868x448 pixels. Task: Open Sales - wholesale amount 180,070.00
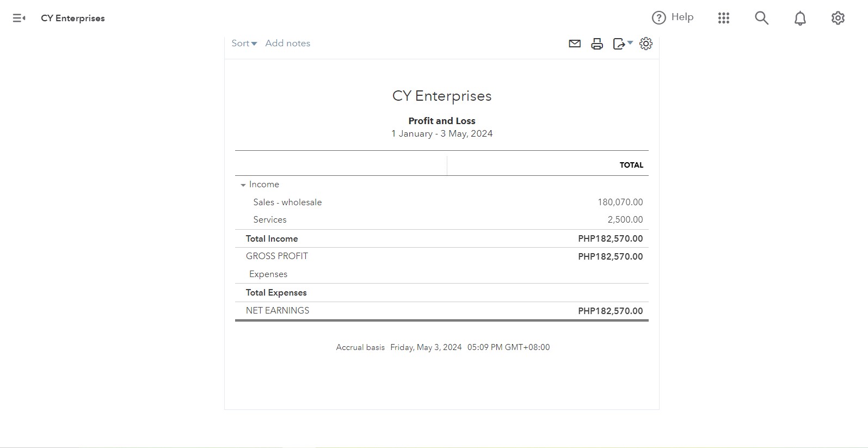pos(620,202)
